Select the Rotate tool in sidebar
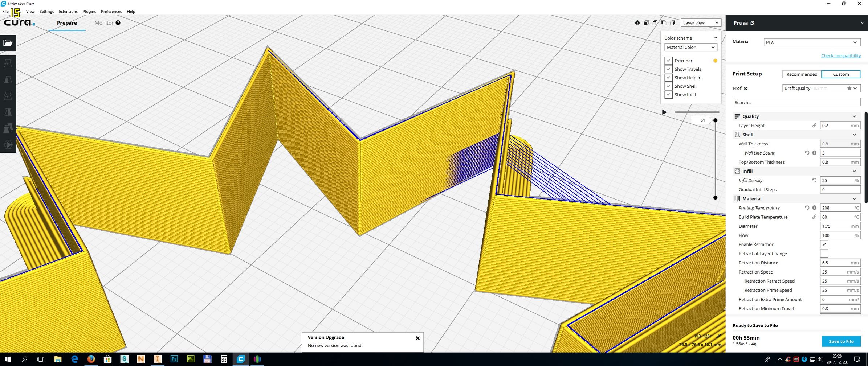This screenshot has width=868, height=366. [8, 96]
